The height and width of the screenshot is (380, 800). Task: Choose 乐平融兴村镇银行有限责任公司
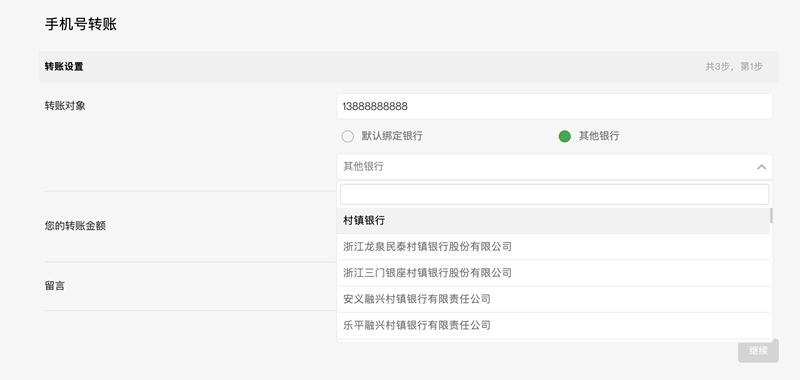pos(554,325)
